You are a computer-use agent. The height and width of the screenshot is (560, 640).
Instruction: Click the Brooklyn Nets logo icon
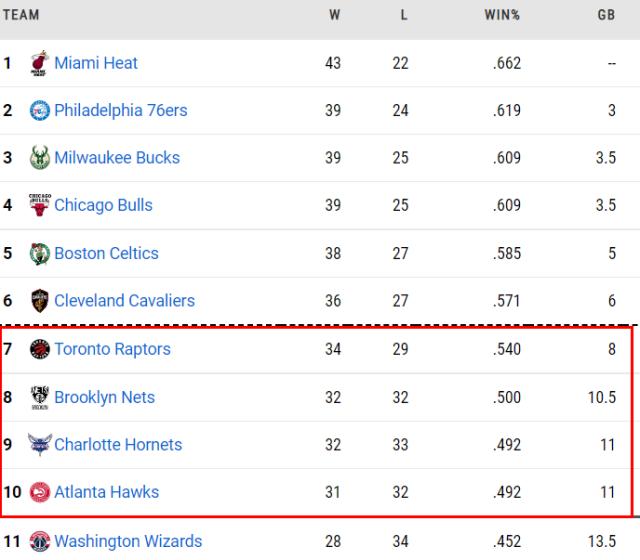pyautogui.click(x=40, y=397)
